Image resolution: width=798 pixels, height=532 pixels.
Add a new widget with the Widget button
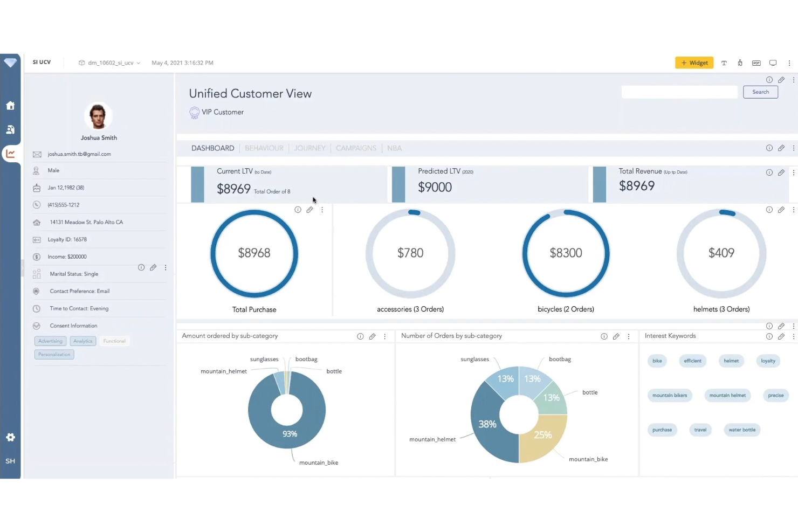[x=694, y=63]
